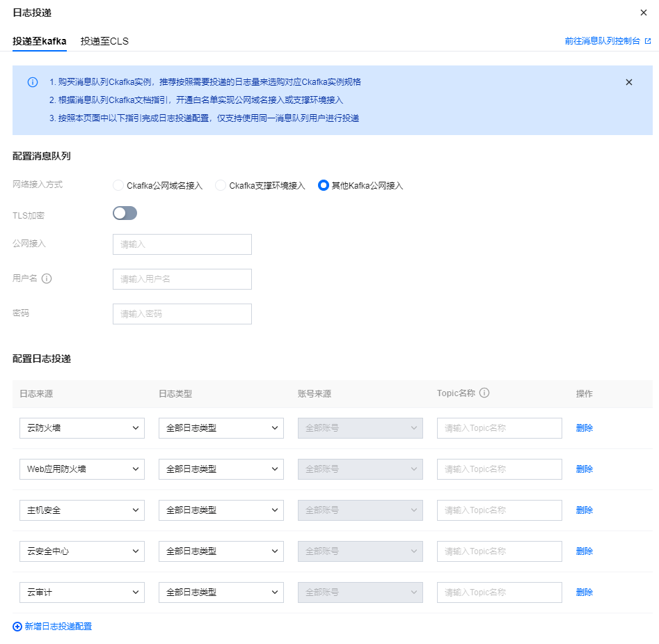The height and width of the screenshot is (644, 659).
Task: Click 全部账号 dropdown in 云审计 row
Action: coord(360,592)
